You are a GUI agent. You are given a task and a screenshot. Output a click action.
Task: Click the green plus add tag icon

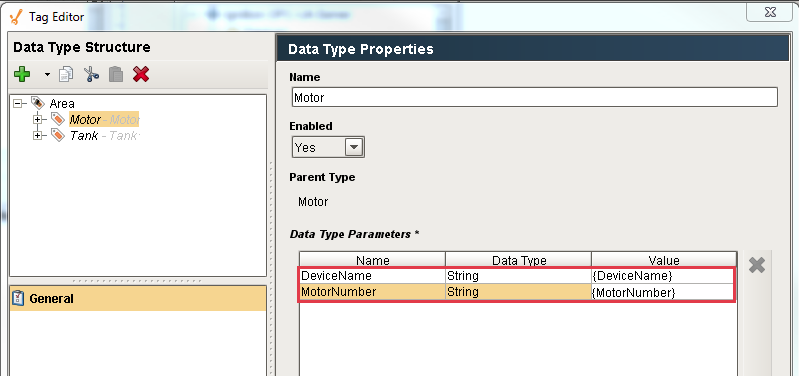coord(22,74)
